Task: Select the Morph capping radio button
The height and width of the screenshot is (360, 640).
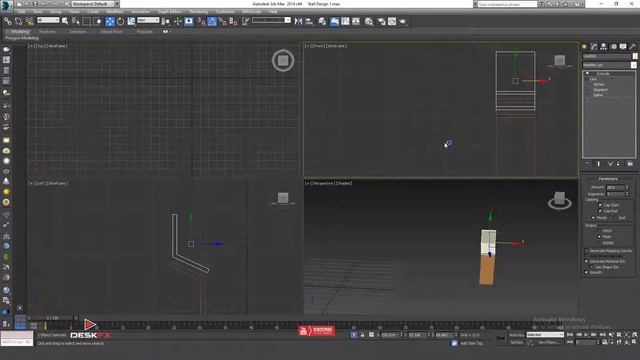Action: [593, 218]
